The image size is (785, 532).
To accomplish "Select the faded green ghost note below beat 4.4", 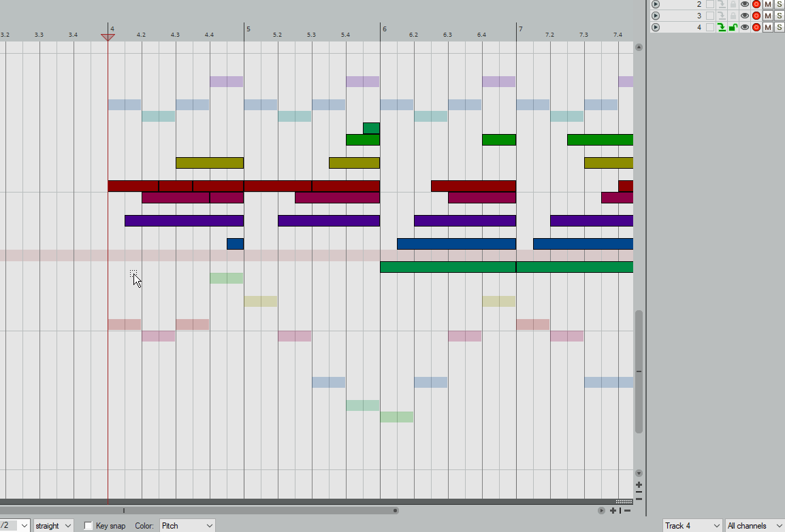I will click(x=226, y=278).
